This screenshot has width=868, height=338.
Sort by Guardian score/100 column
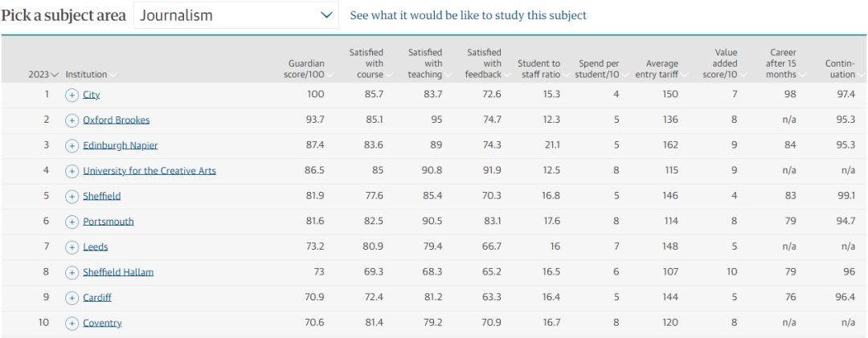[306, 69]
